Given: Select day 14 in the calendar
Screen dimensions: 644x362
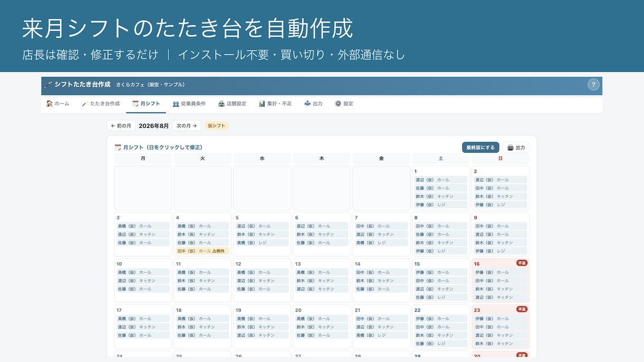Looking at the screenshot, I should coord(381,281).
